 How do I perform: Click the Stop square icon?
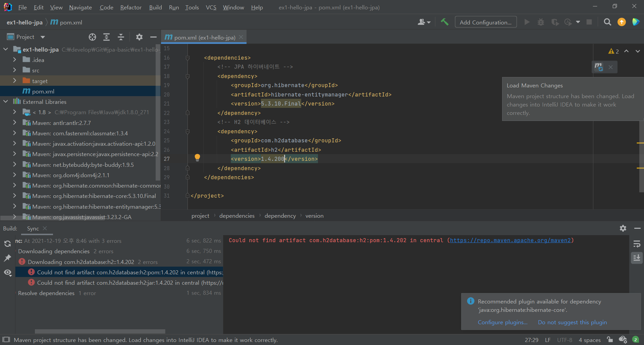[589, 22]
